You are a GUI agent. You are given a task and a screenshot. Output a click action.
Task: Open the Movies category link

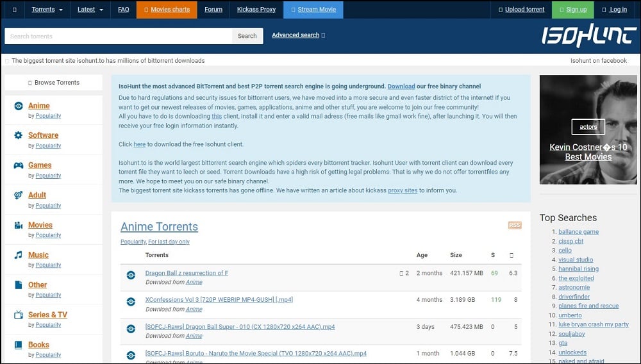click(40, 225)
